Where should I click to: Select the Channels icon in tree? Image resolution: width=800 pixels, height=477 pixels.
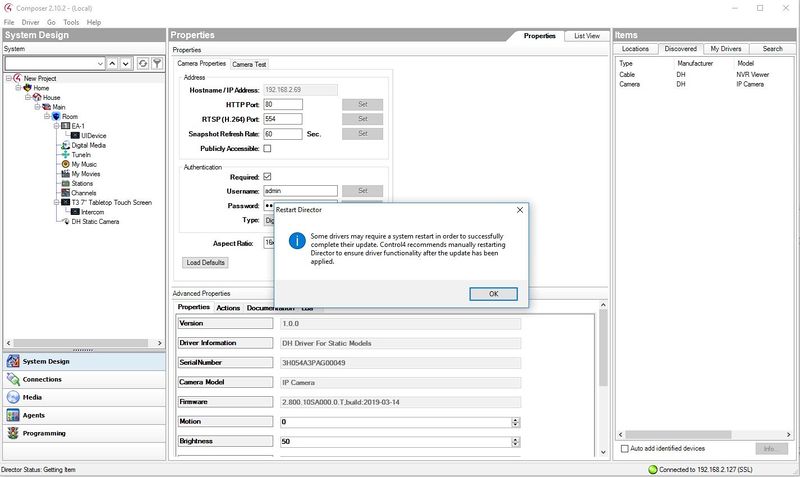(66, 193)
